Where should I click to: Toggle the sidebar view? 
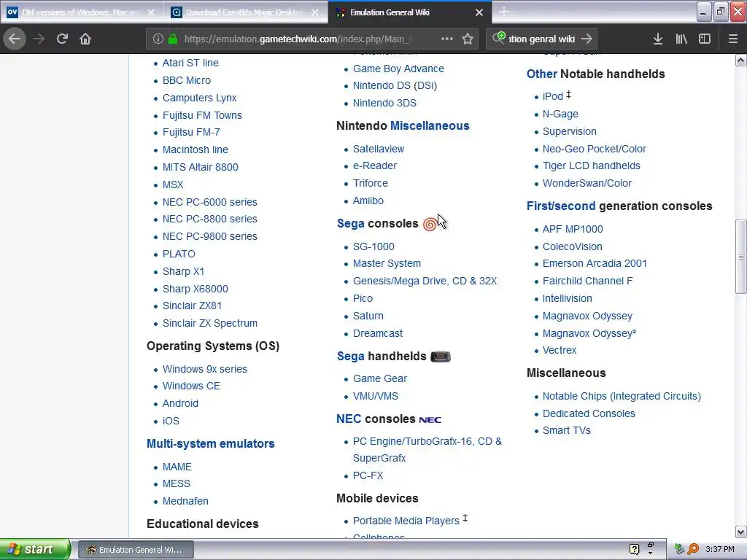coord(705,39)
